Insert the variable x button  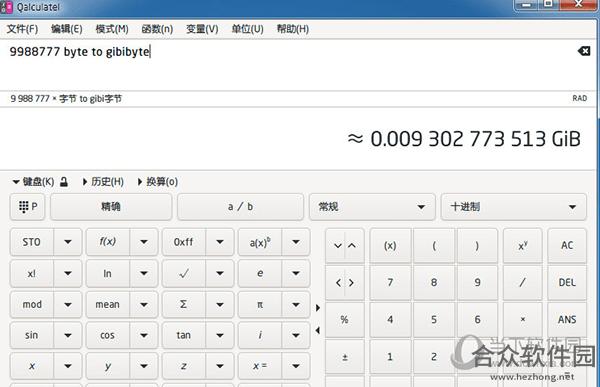click(x=32, y=366)
